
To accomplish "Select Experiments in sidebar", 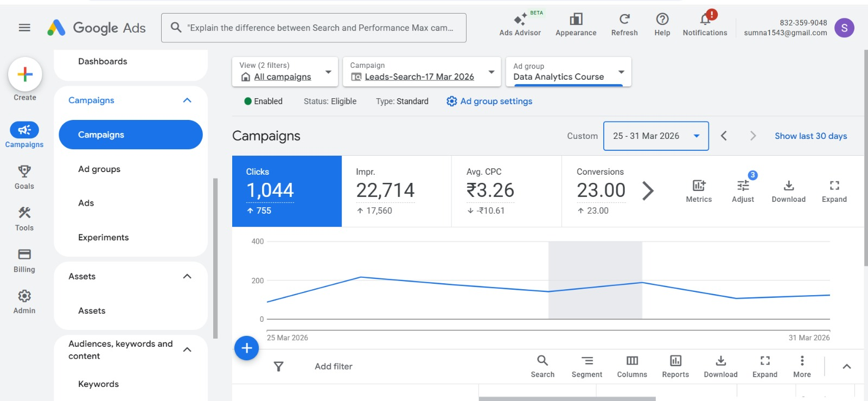I will (x=104, y=237).
